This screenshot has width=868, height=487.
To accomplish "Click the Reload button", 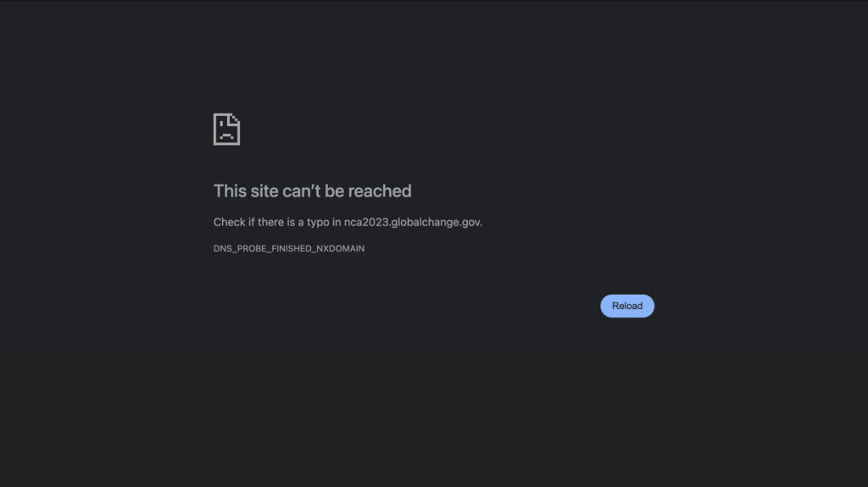I will pyautogui.click(x=627, y=306).
